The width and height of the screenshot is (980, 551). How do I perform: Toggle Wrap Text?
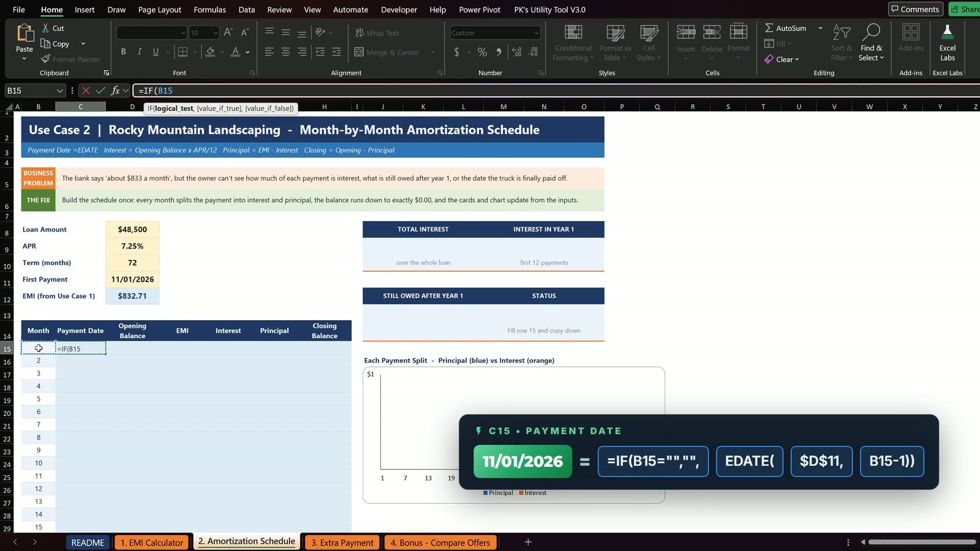(377, 33)
